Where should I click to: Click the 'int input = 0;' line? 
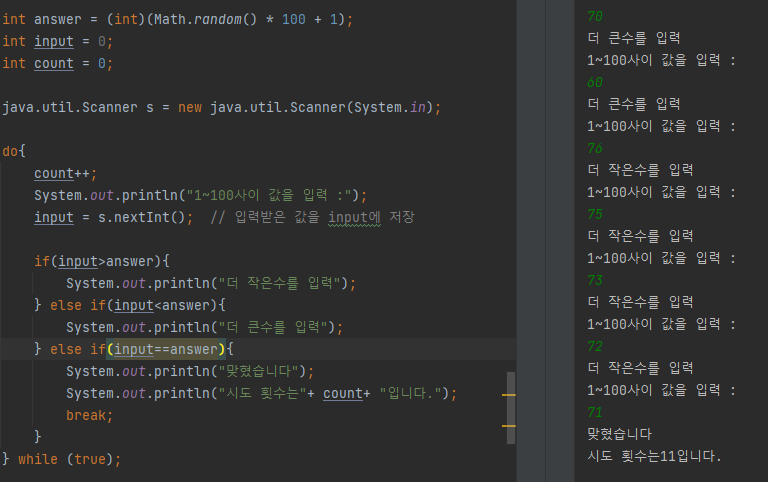(57, 42)
